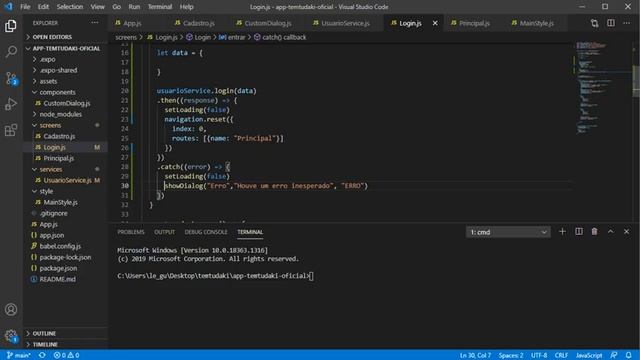The width and height of the screenshot is (640, 360).
Task: Open the Edit menu
Action: (43, 7)
